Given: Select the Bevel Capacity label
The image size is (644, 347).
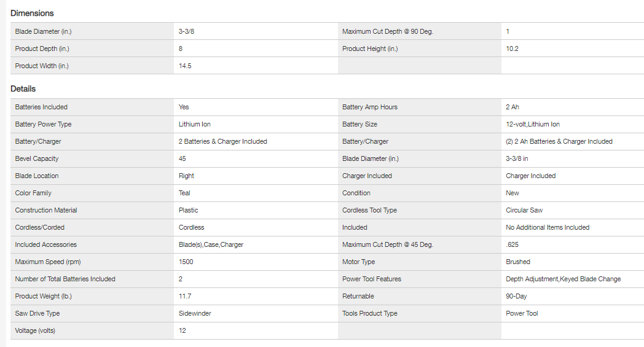Looking at the screenshot, I should pos(37,158).
